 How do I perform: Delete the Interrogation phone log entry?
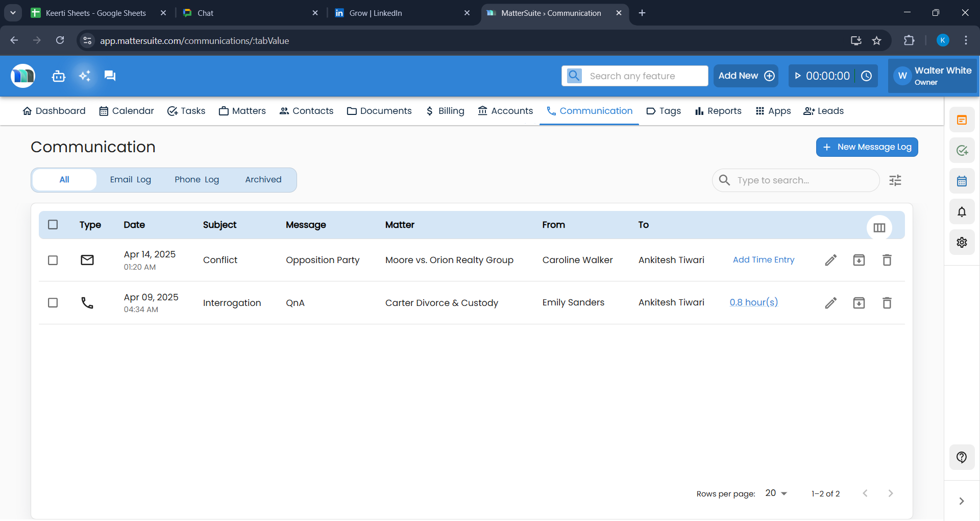click(x=887, y=302)
